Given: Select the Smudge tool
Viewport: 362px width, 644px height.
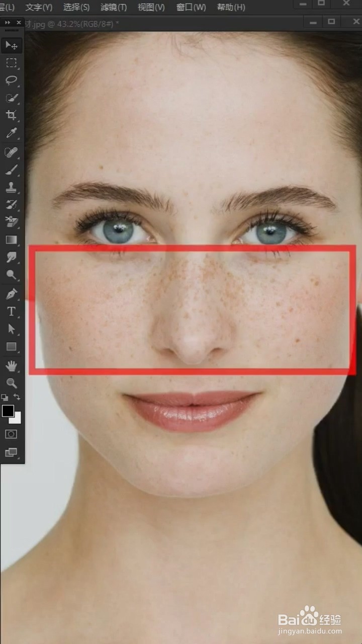Looking at the screenshot, I should [x=11, y=257].
